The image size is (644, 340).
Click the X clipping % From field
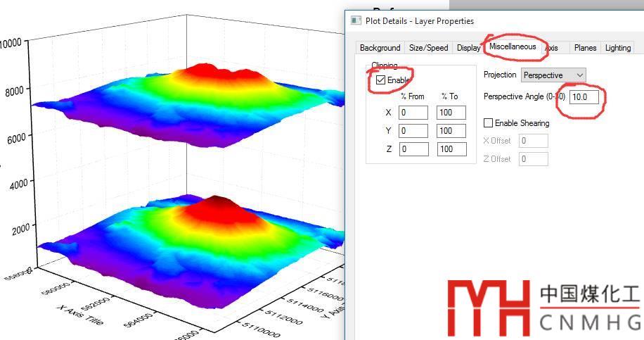click(x=413, y=113)
